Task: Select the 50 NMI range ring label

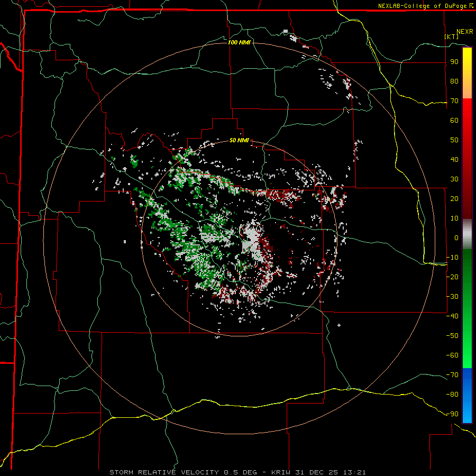Action: coord(239,140)
